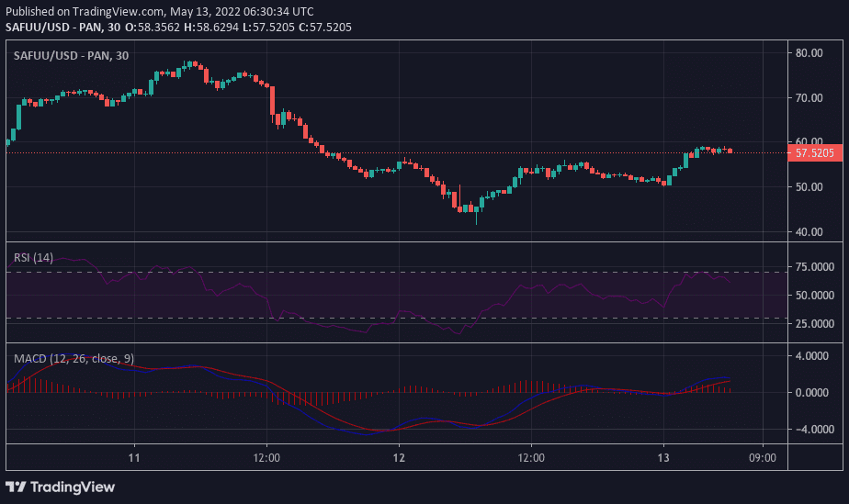Click the 80.00 price axis label
Screen dimensions: 849x504
pos(808,53)
